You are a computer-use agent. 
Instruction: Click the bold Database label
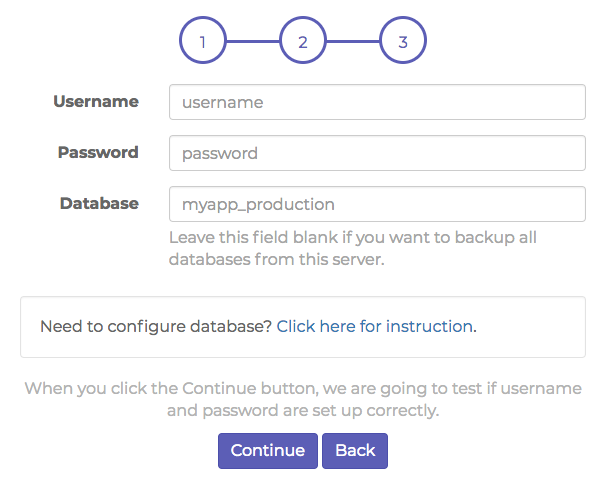[99, 203]
